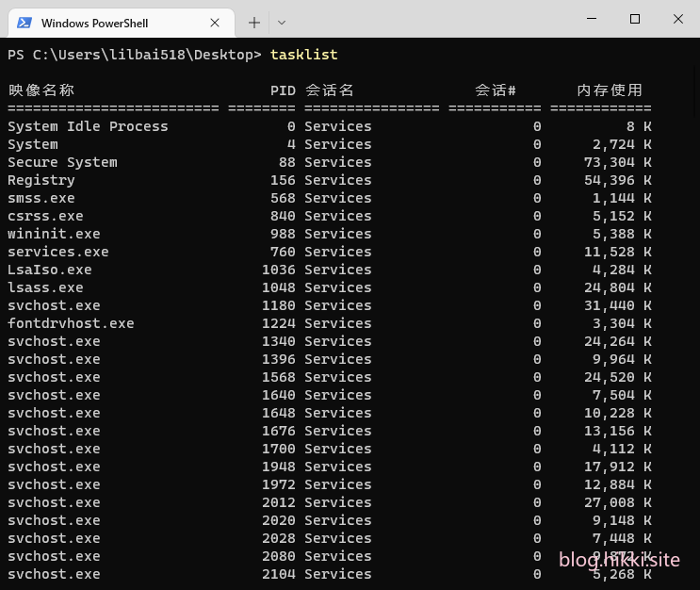
Task: Click PID 2020 value
Action: 279,520
